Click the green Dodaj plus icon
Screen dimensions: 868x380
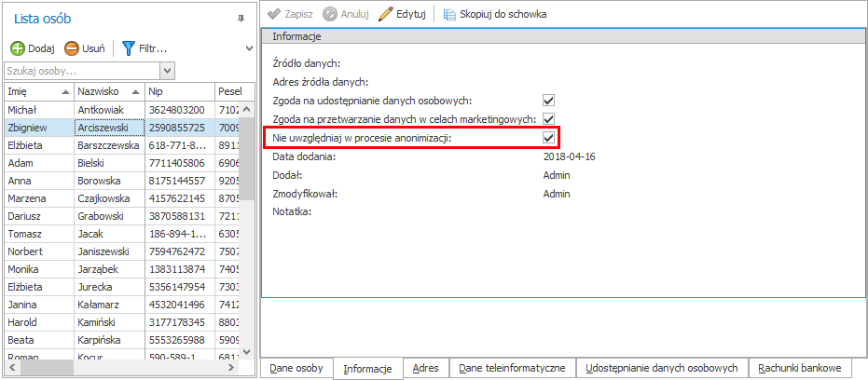tap(18, 47)
